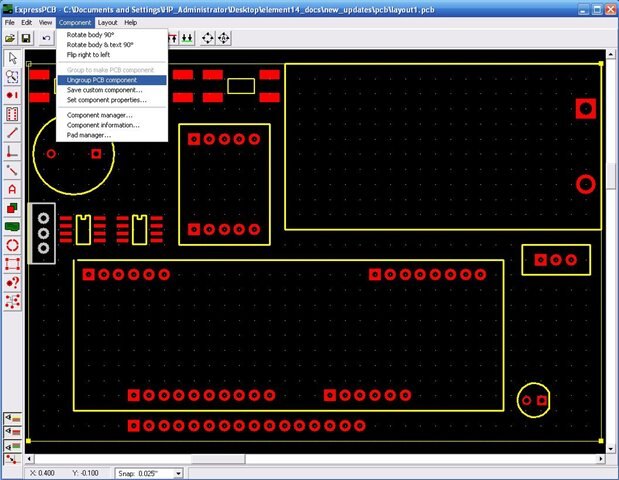The width and height of the screenshot is (619, 480).
Task: Open Component manager from the menu
Action: click(99, 115)
